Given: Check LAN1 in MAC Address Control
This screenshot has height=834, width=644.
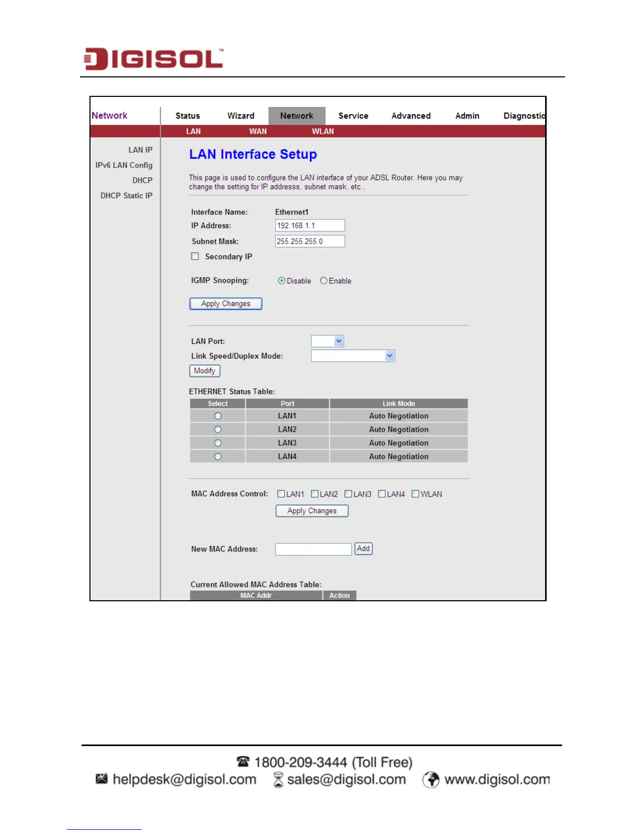Looking at the screenshot, I should point(281,494).
